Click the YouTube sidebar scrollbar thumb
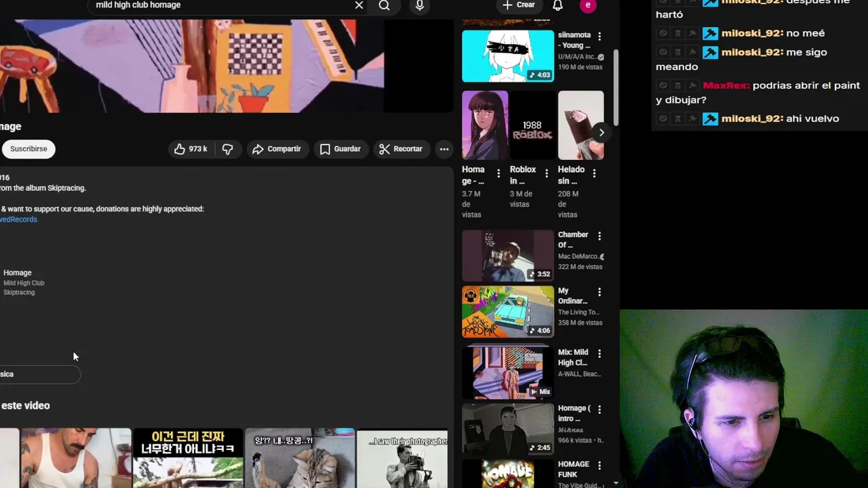This screenshot has height=488, width=868. (616, 87)
